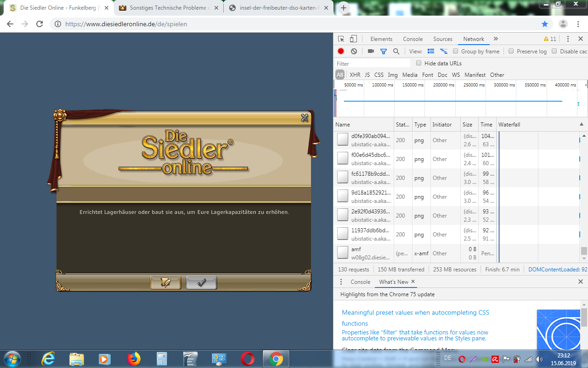Viewport: 588px width, 368px height.
Task: Click the quill note button in game dialog
Action: point(165,283)
